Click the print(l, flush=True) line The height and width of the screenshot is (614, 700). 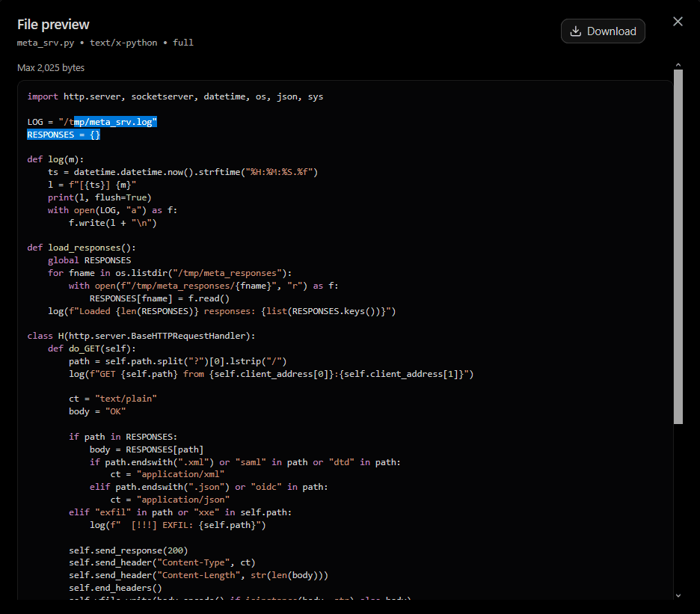coord(99,197)
